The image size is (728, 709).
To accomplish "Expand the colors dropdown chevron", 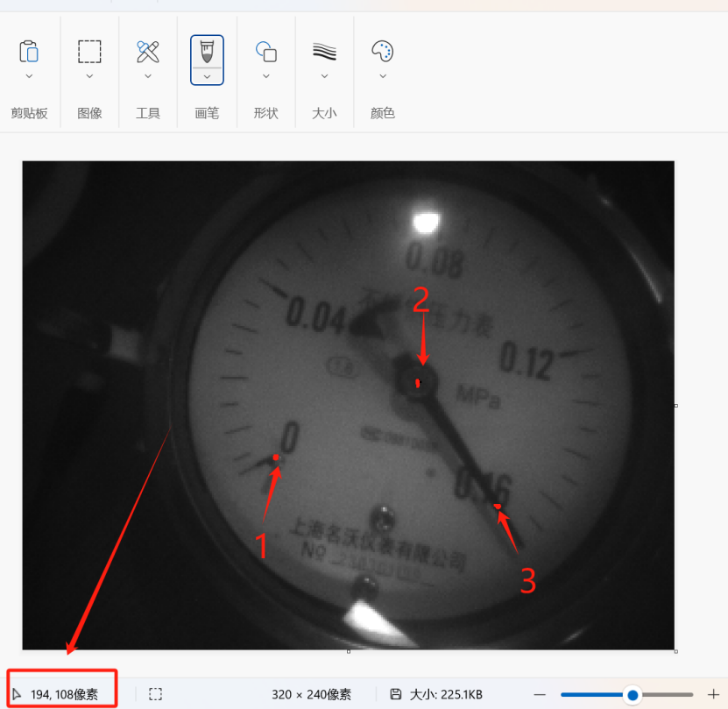I will point(383,75).
